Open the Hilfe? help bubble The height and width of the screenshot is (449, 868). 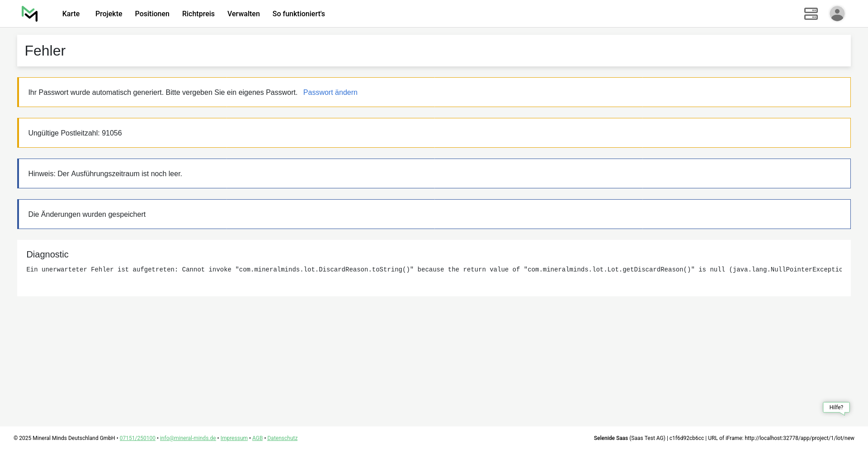(836, 407)
